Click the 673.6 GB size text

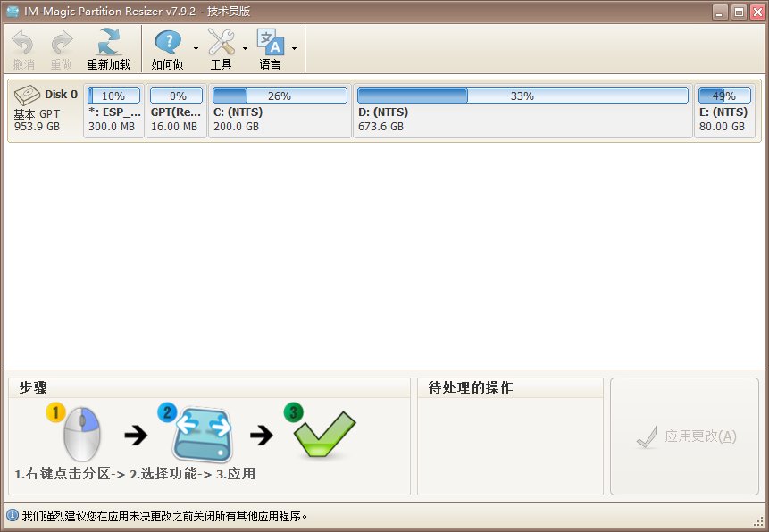[380, 127]
